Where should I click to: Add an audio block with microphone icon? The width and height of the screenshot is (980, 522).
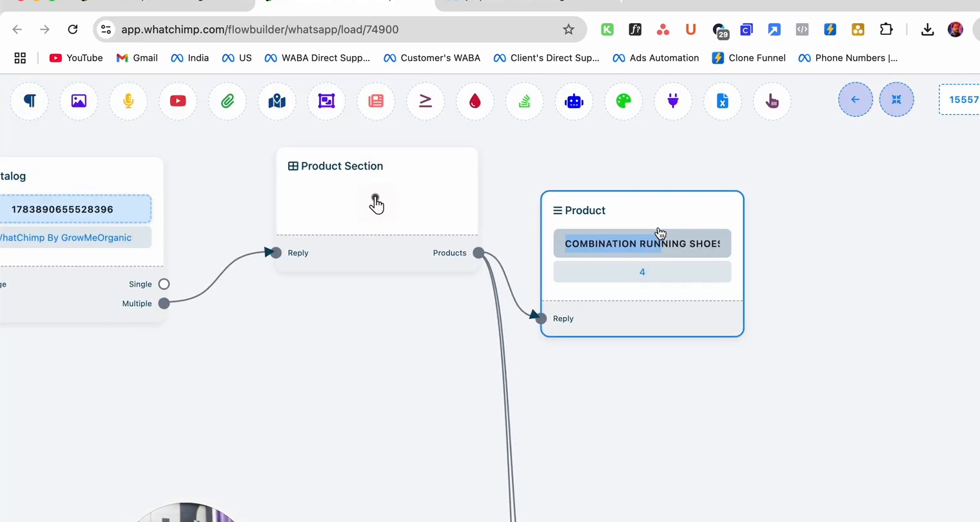click(x=128, y=101)
